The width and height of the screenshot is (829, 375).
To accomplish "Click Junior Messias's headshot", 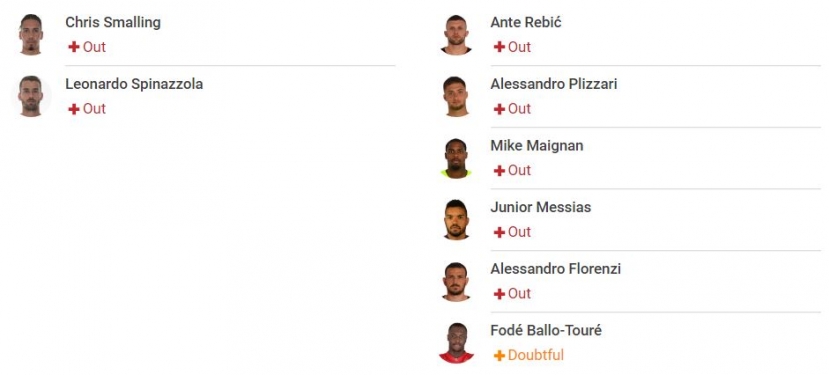I will click(456, 219).
